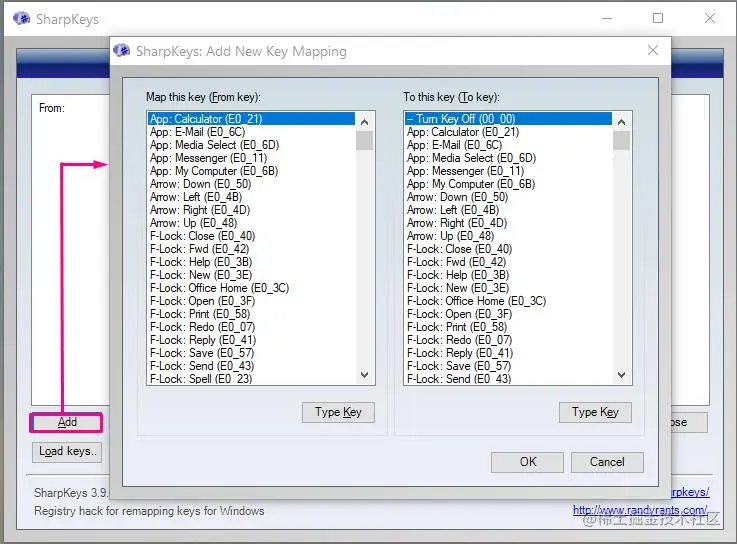Select App: Media Select in To list
The image size is (737, 544).
click(x=509, y=158)
